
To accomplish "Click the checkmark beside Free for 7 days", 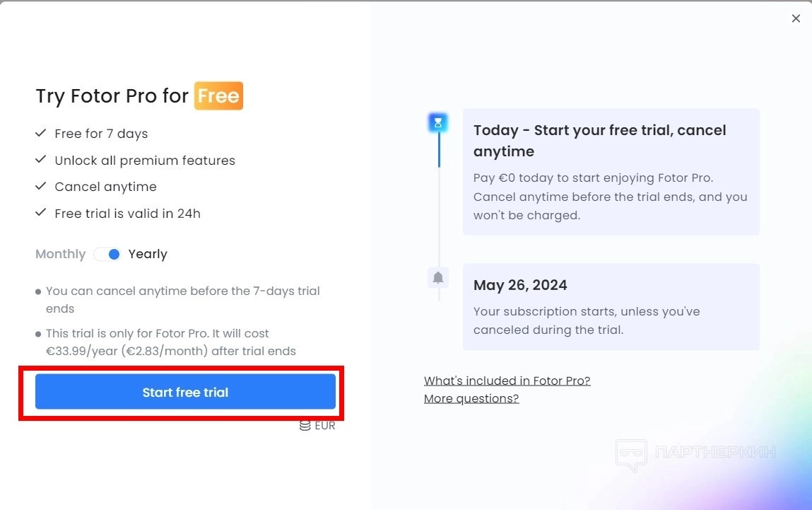I will [41, 133].
